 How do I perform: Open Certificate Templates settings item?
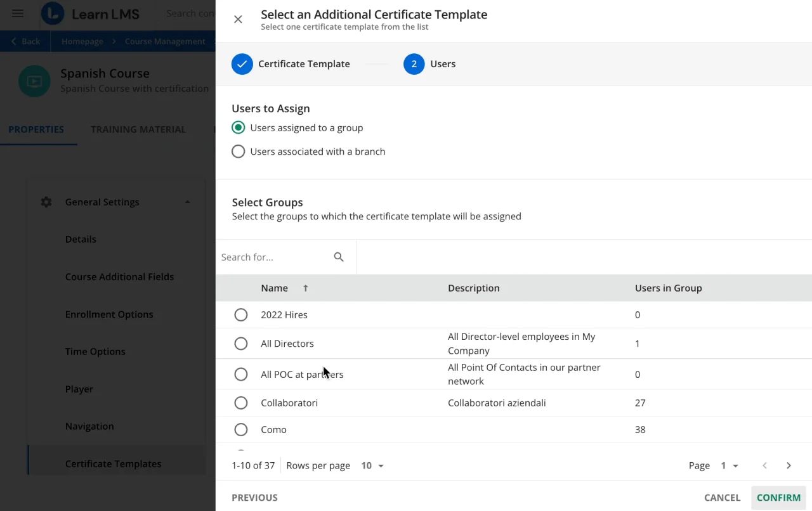(x=113, y=463)
